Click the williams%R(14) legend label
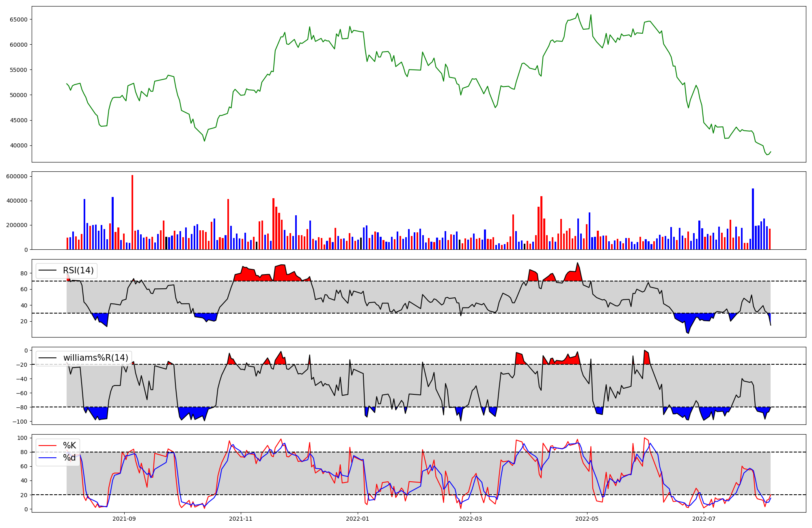The image size is (812, 528). click(95, 358)
